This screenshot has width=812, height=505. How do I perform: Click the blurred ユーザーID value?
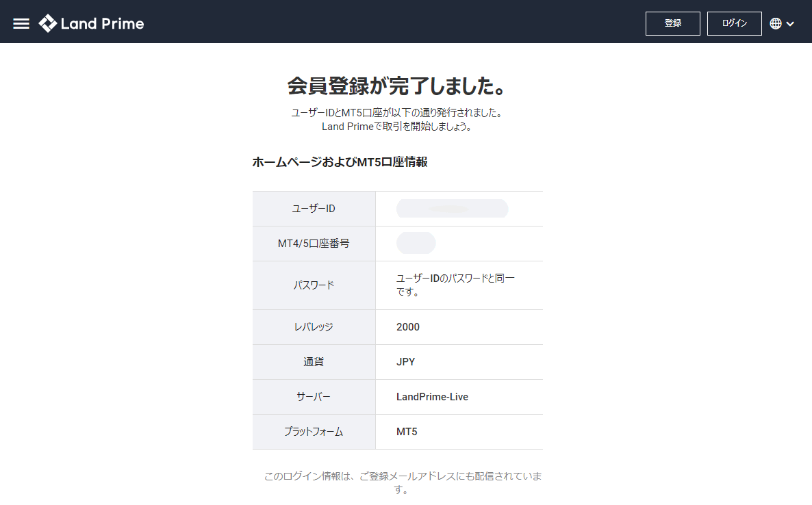pos(452,209)
